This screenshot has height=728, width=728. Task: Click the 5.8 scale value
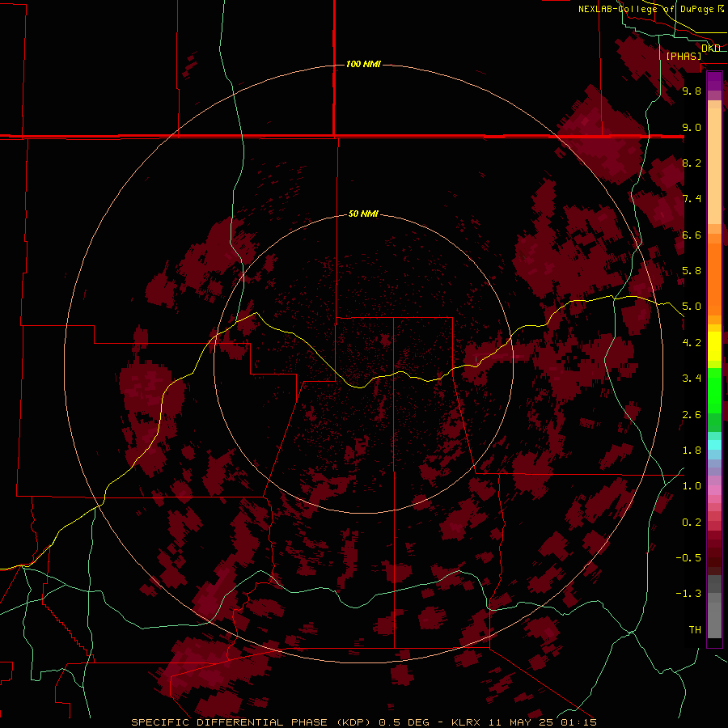[x=692, y=271]
